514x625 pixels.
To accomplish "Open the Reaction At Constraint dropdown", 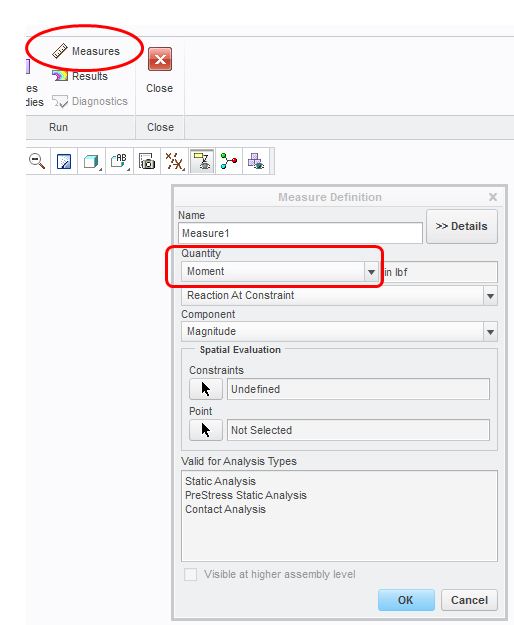I will (x=339, y=296).
